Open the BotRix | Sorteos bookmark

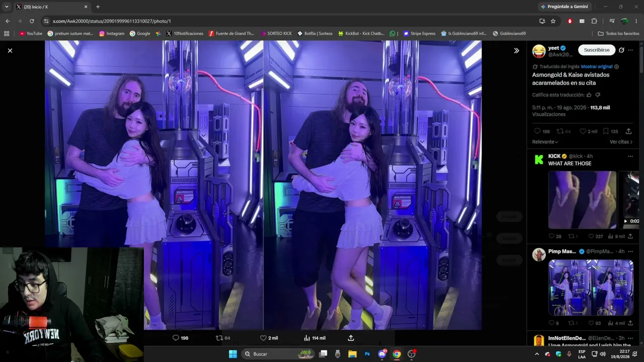(314, 34)
